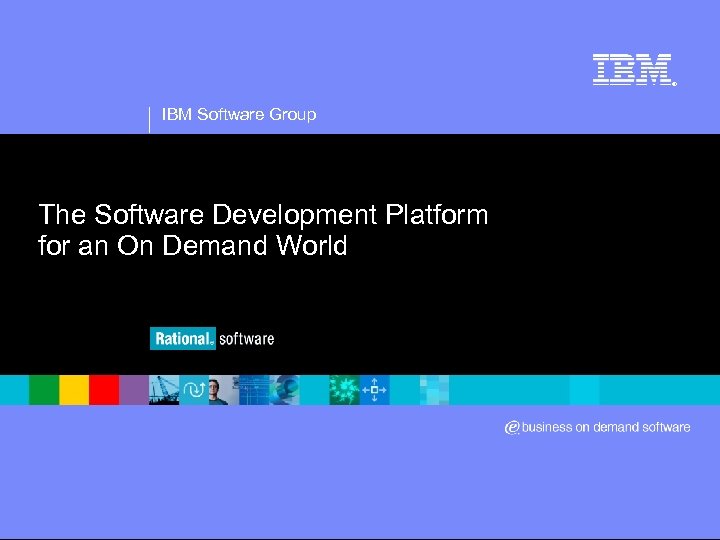Select the slide title 'The Software Development Platform'
Screen dimensions: 720x540
tap(263, 214)
